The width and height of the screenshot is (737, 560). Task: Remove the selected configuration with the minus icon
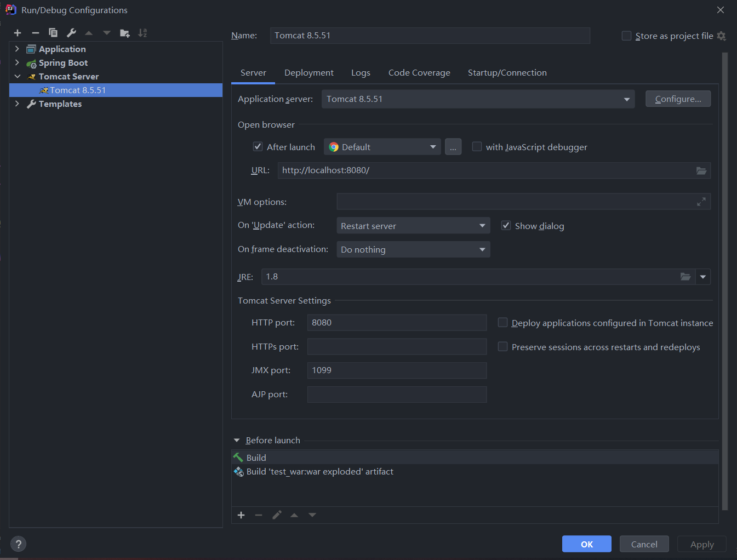pos(36,33)
